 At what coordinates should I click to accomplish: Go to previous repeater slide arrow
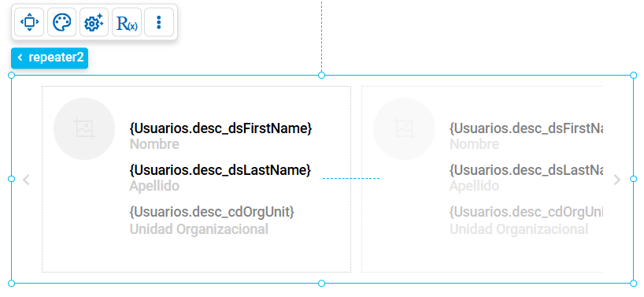coord(26,180)
